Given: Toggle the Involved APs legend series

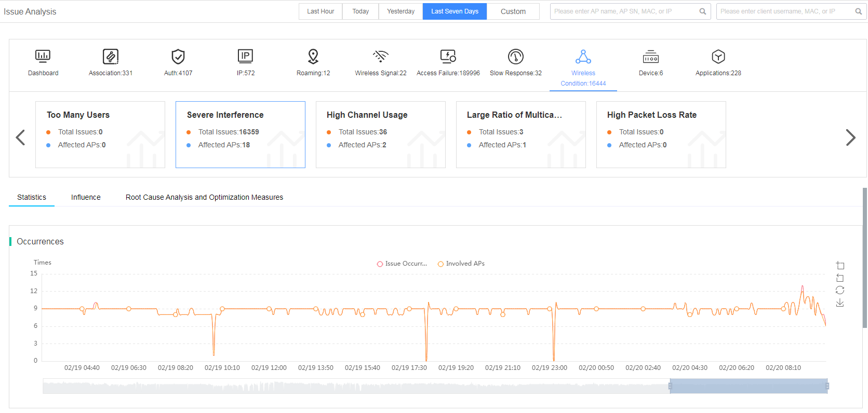Looking at the screenshot, I should (x=461, y=264).
